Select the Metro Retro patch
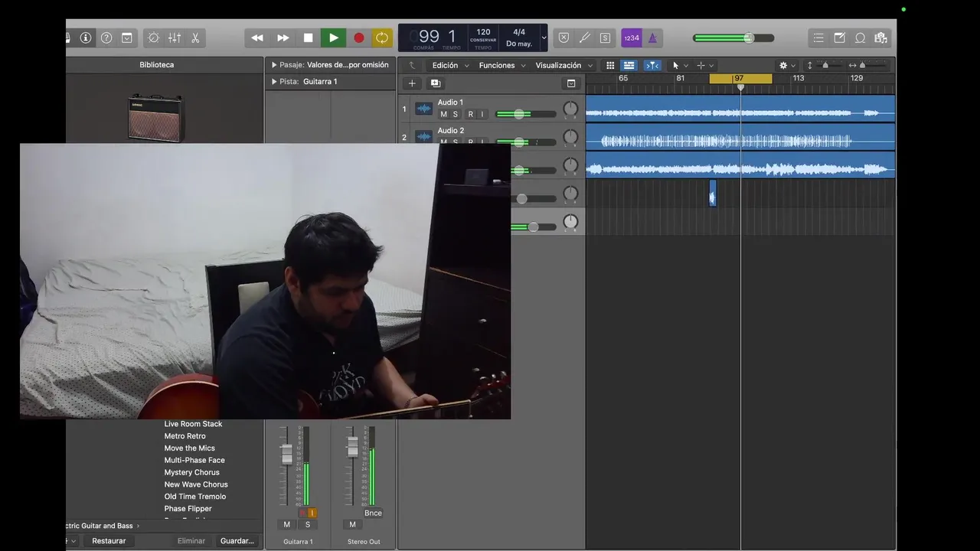Screen dimensions: 980x551 point(185,436)
